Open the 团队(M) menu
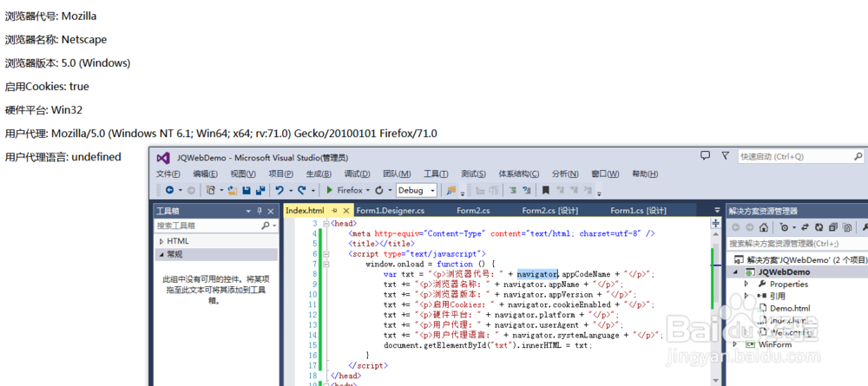This screenshot has height=386, width=868. (x=397, y=173)
